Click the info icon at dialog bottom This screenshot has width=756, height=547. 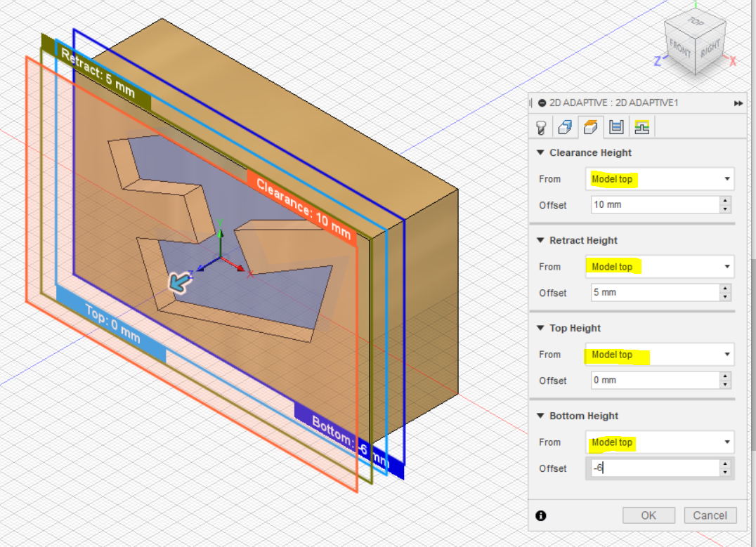(541, 515)
